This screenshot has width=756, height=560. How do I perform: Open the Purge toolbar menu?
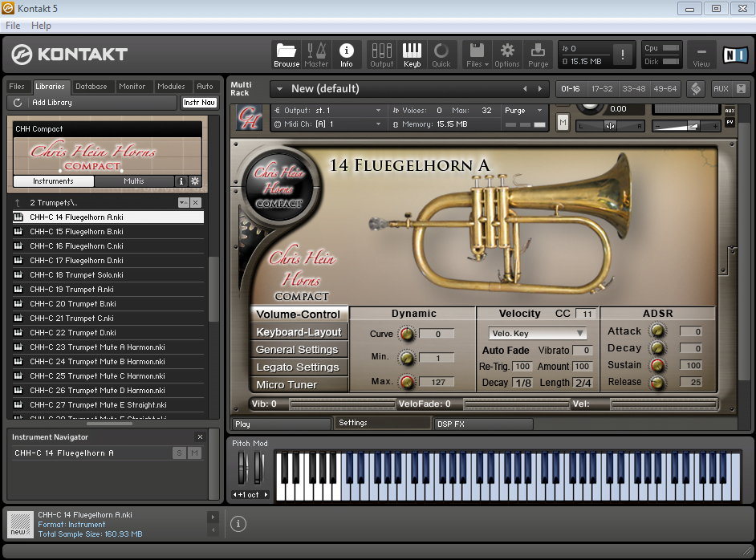538,55
